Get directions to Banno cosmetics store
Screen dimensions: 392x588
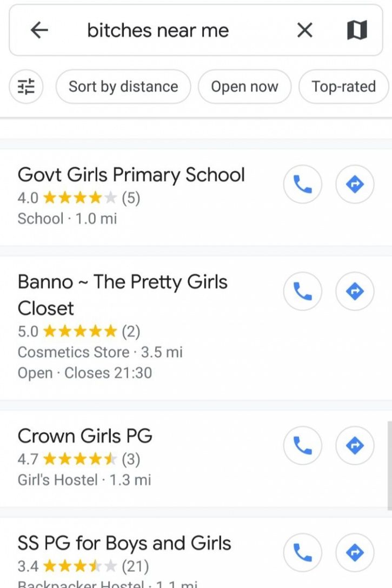(x=355, y=291)
